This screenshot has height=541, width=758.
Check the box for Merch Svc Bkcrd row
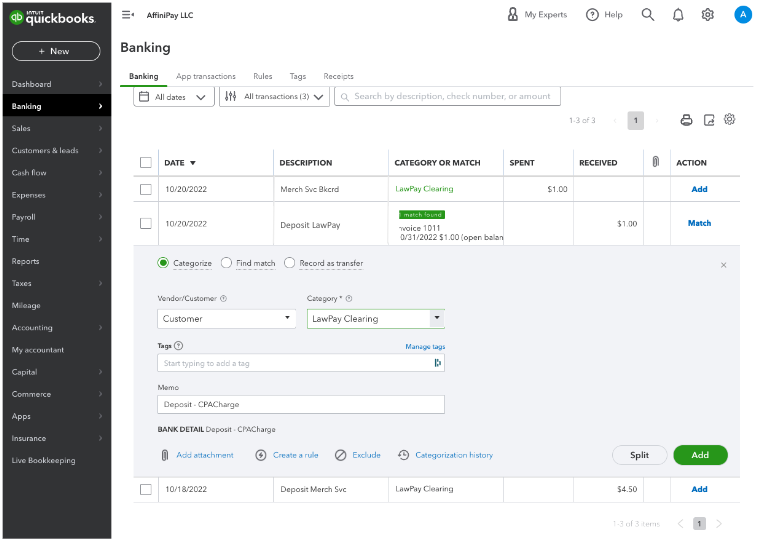(x=146, y=189)
